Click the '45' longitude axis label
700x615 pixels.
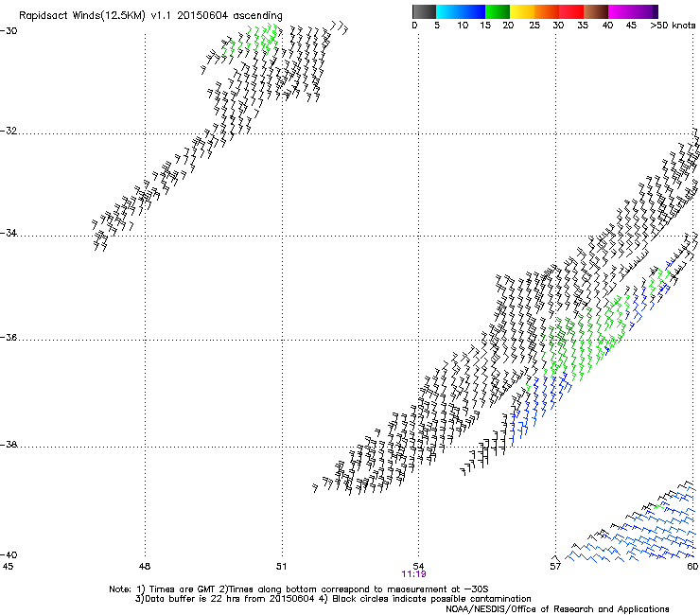click(x=8, y=567)
